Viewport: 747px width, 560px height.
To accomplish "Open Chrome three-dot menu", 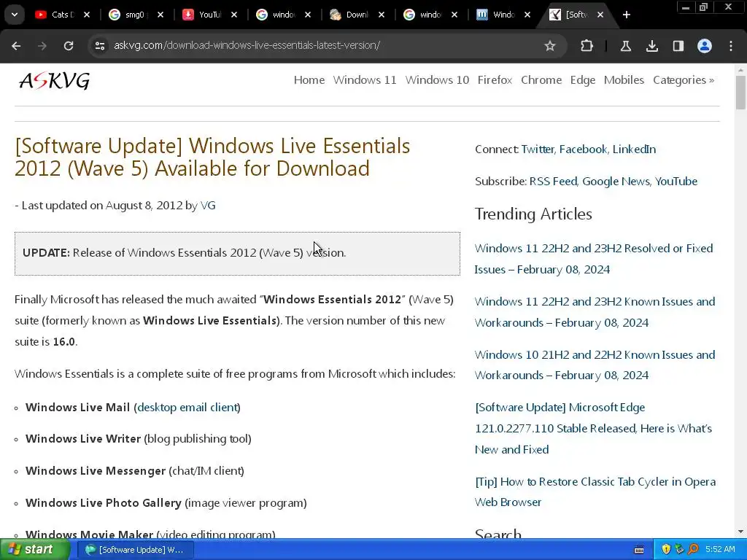I will tap(731, 46).
